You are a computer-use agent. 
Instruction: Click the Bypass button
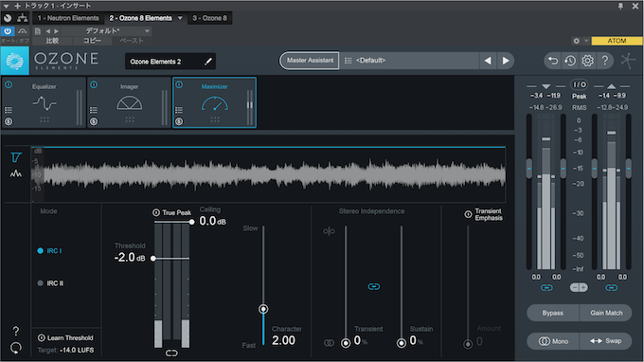pyautogui.click(x=552, y=313)
